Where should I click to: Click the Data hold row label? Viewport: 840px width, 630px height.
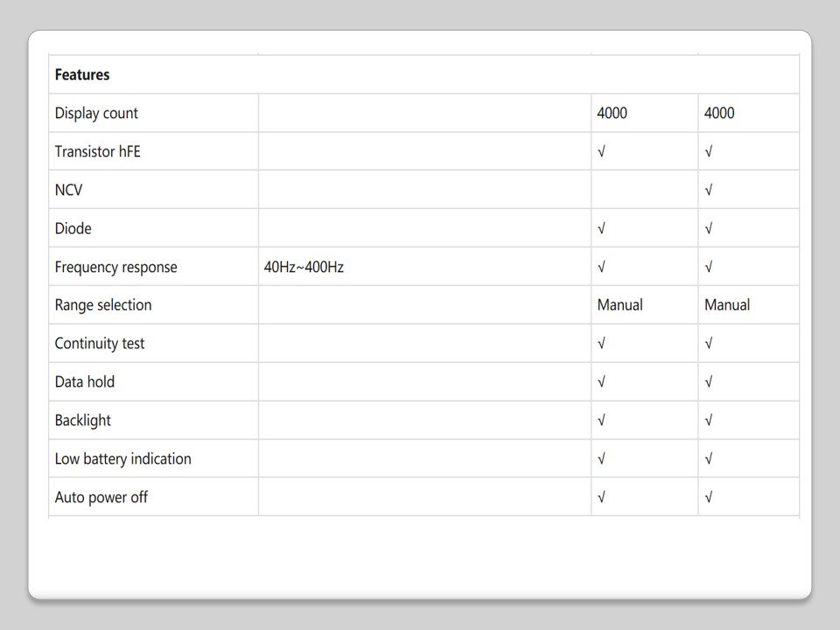(x=84, y=381)
